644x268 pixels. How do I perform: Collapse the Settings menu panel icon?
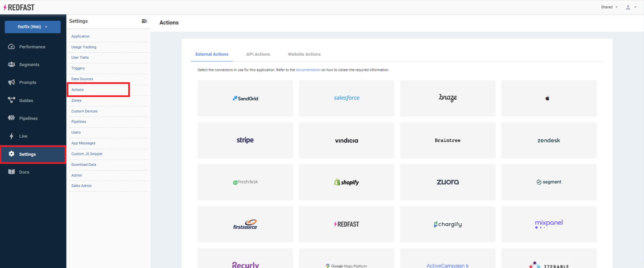(144, 21)
